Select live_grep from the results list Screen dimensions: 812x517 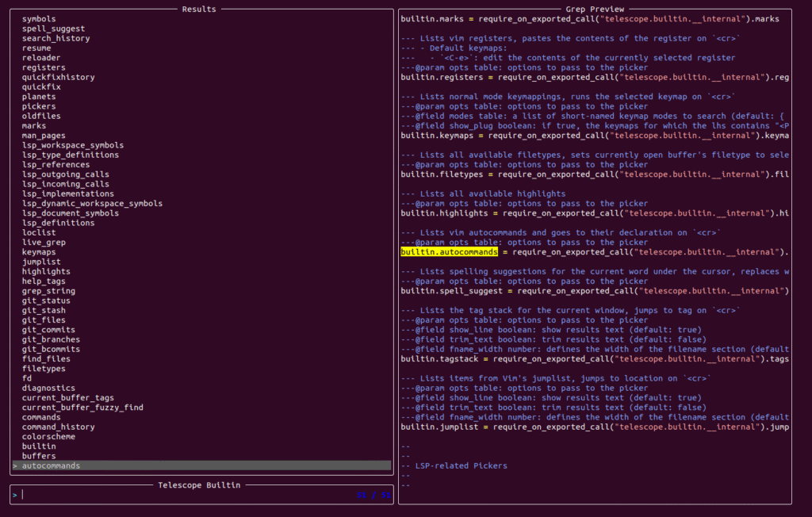coord(44,242)
